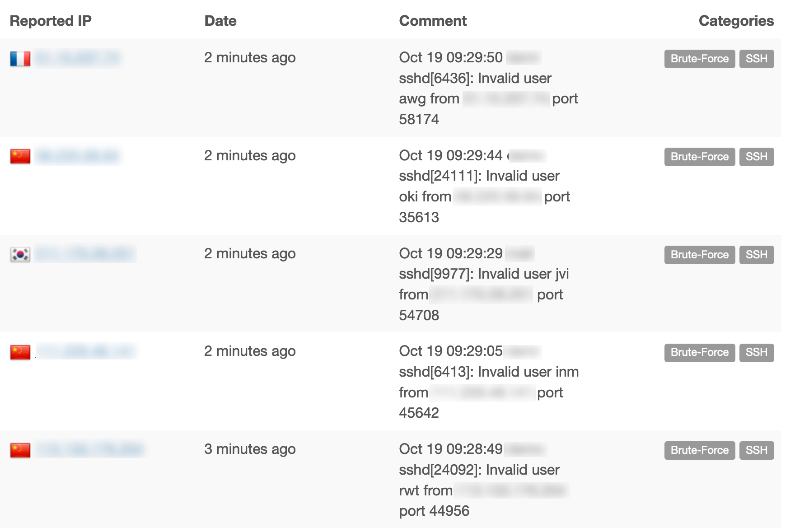Click the Comment column header
The height and width of the screenshot is (532, 795).
432,20
